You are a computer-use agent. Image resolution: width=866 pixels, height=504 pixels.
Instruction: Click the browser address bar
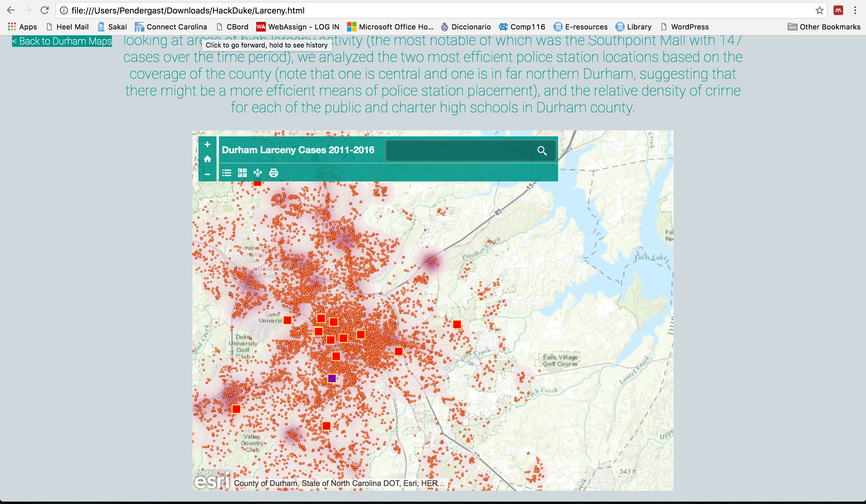(412, 10)
